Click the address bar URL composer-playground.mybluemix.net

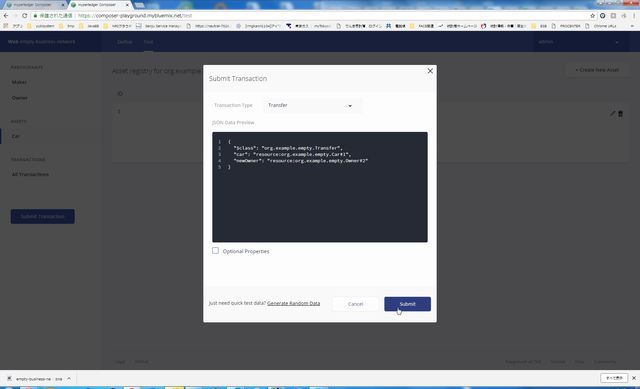pos(135,16)
